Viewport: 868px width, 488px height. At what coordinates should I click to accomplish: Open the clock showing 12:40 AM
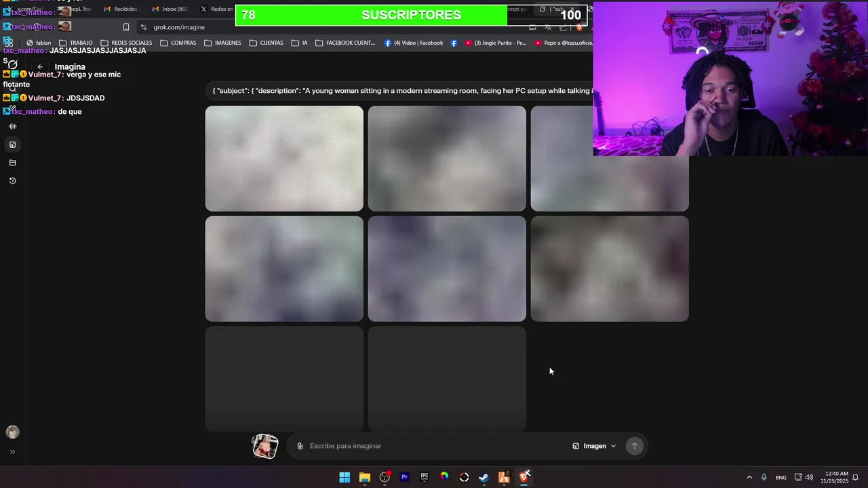[x=834, y=477]
